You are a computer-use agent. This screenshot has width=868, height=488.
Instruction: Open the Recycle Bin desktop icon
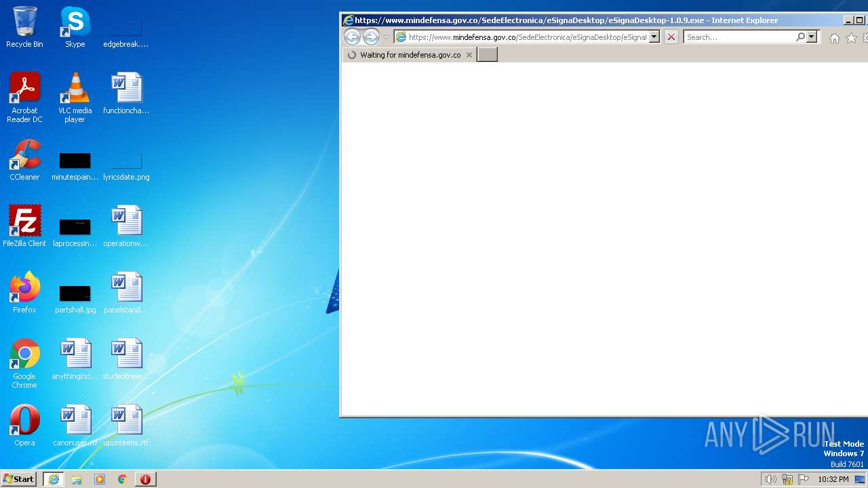[x=24, y=27]
